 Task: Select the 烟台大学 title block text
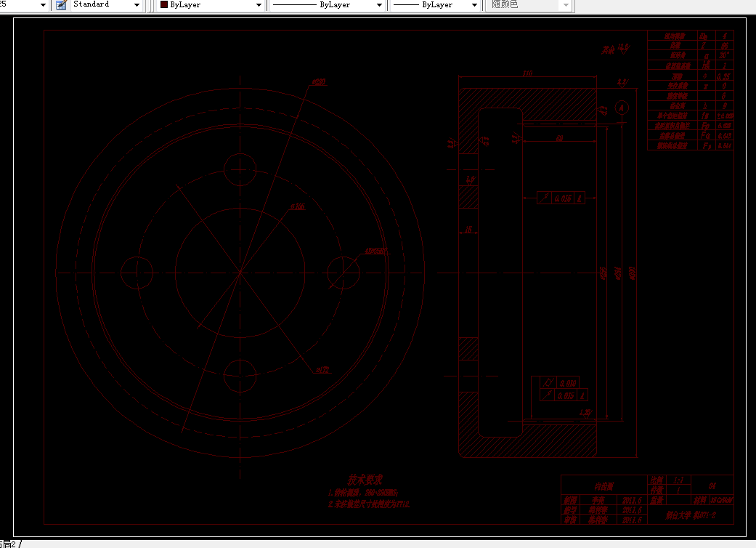(691, 515)
